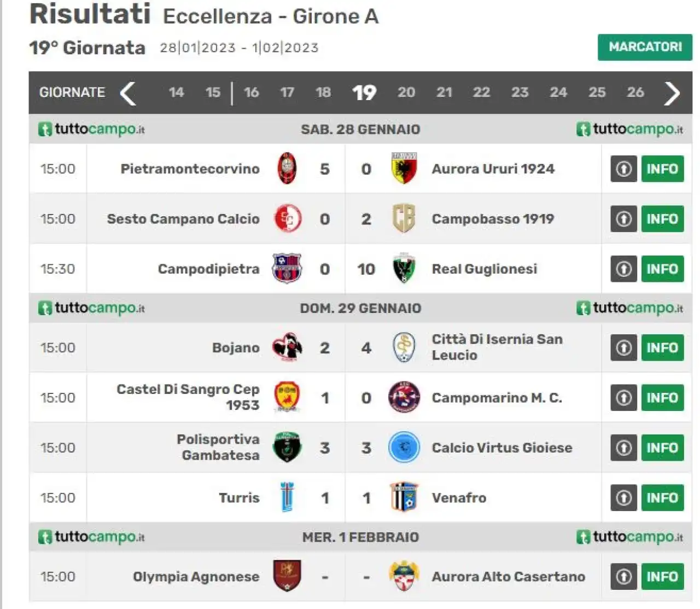
Task: Click the Calcio Virtus Gioiese blue crest
Action: tap(404, 447)
